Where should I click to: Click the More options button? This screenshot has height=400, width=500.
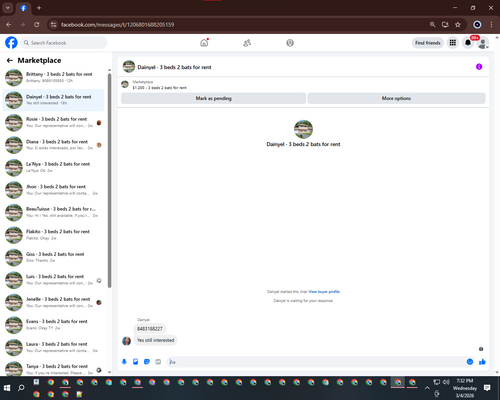point(396,98)
